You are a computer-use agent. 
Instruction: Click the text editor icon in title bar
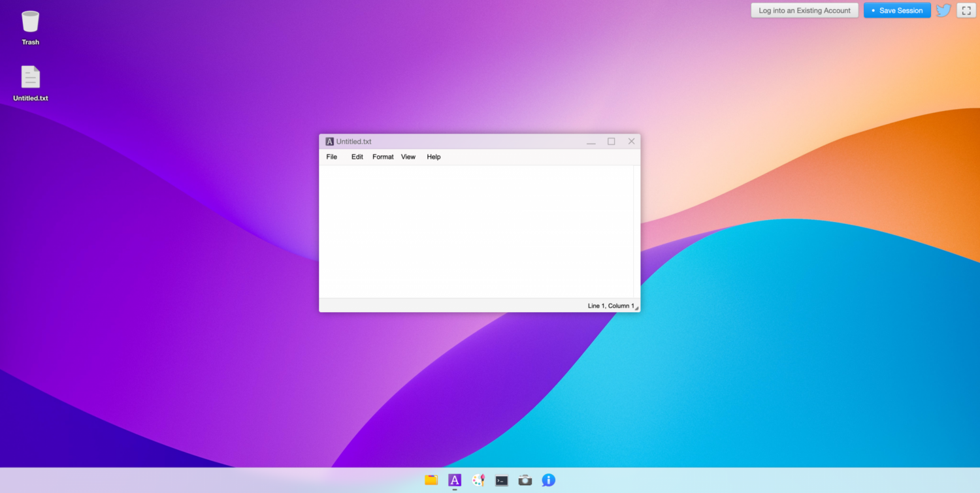coord(330,142)
